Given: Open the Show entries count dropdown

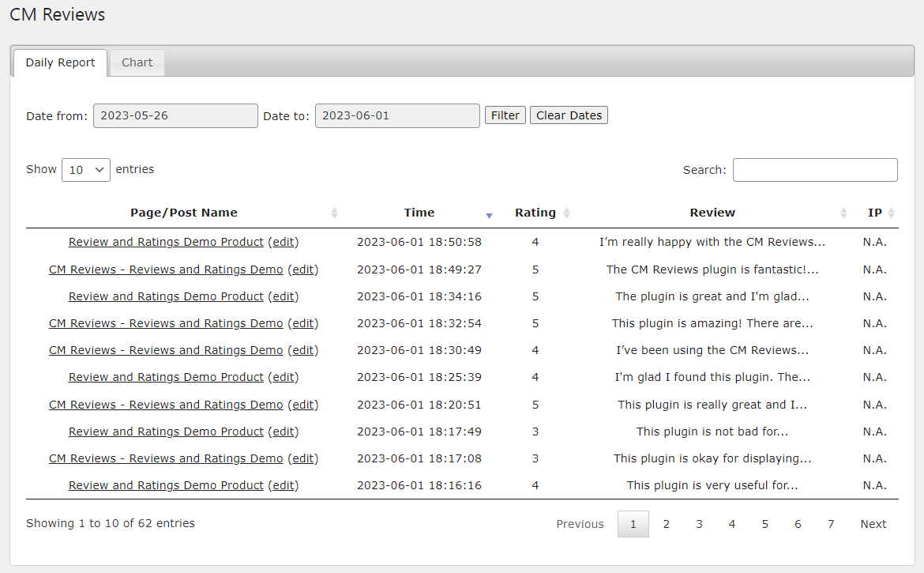Looking at the screenshot, I should (86, 170).
